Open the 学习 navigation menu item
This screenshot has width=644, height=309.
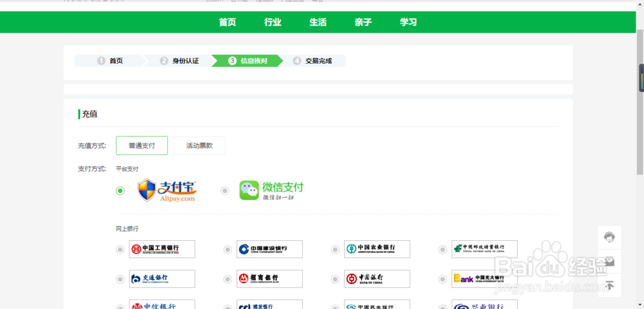tap(408, 22)
